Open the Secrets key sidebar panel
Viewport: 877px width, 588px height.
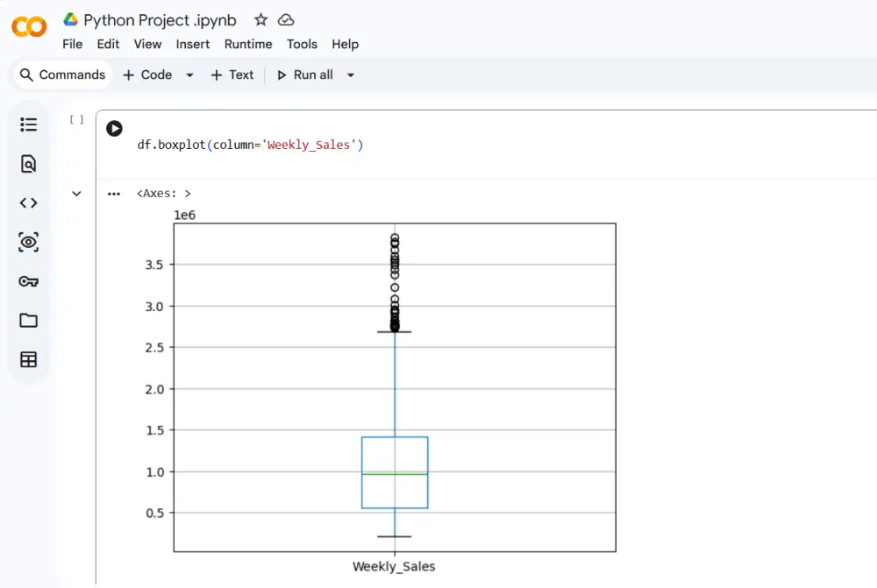point(29,281)
